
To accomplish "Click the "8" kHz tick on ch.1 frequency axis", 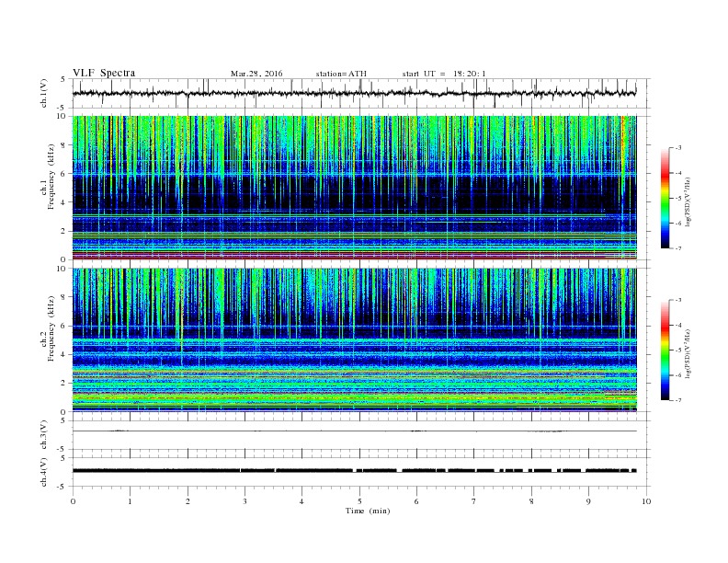I will [63, 145].
